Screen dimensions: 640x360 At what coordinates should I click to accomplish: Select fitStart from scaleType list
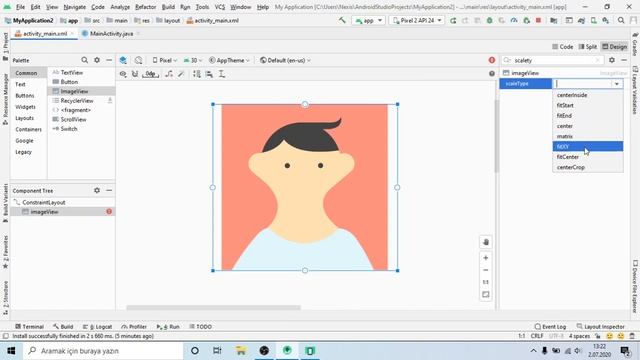[x=588, y=105]
